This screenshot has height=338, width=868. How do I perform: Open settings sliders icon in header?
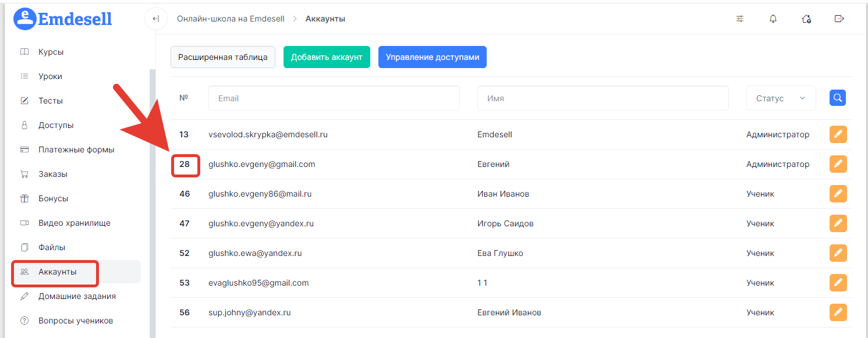coord(740,19)
